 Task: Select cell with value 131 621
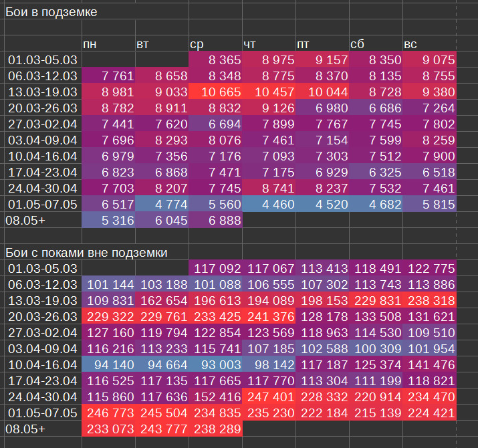pyautogui.click(x=429, y=316)
